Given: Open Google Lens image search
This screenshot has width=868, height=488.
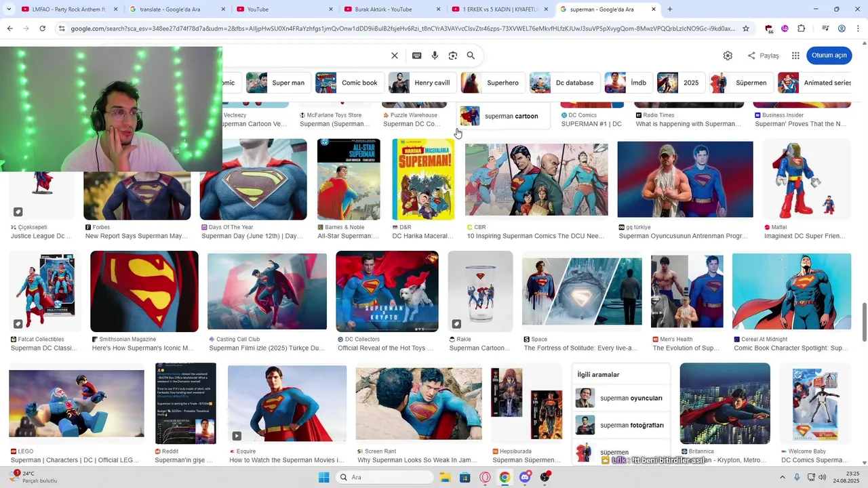Looking at the screenshot, I should (x=453, y=56).
